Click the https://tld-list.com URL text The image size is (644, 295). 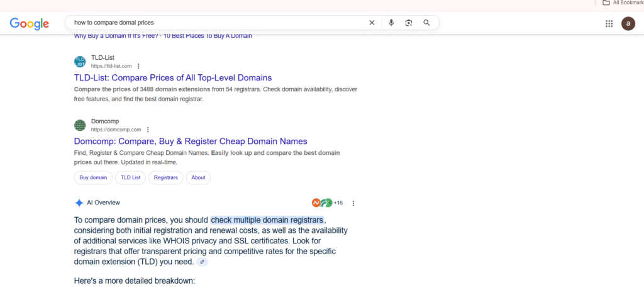[x=111, y=66]
